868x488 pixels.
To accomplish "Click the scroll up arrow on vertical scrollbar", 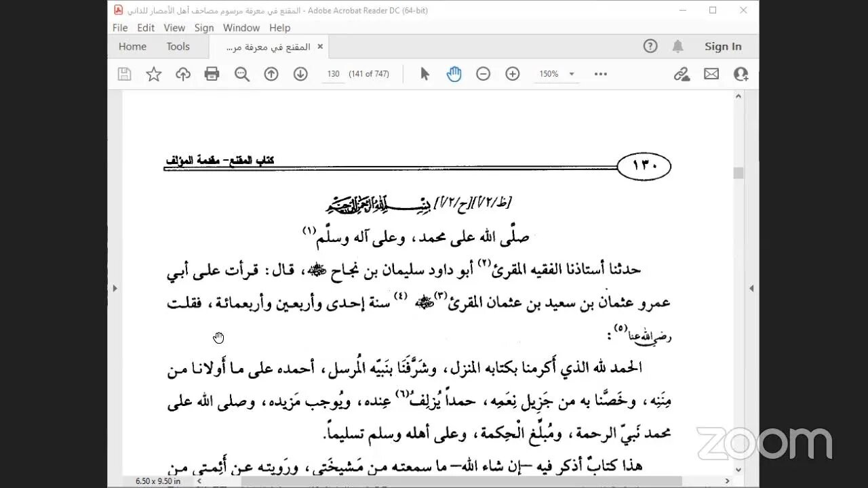I will pyautogui.click(x=738, y=96).
